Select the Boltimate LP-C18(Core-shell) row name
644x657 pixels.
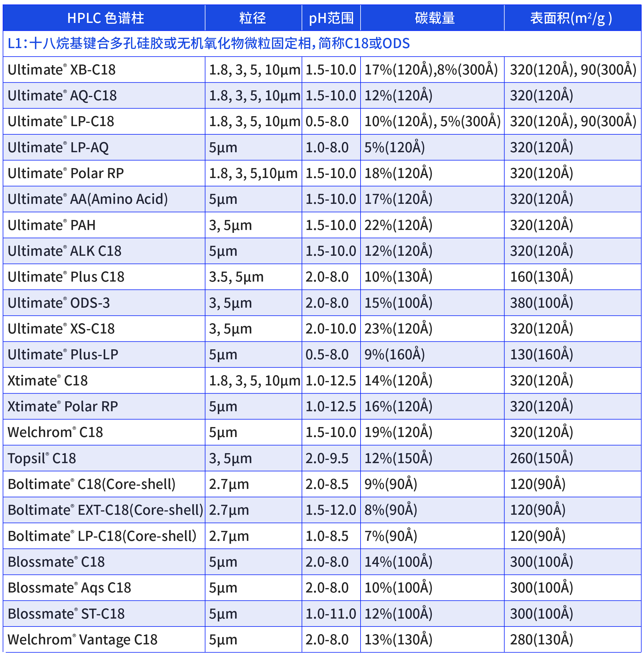(x=102, y=536)
